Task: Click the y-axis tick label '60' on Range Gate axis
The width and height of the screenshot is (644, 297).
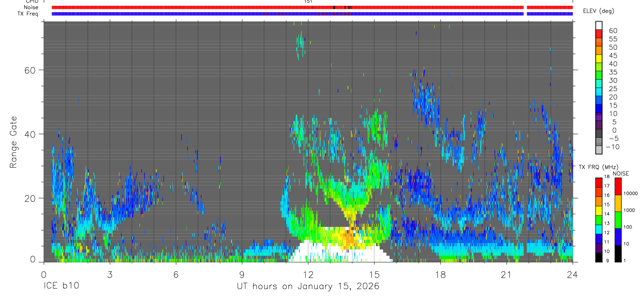Action: [x=30, y=70]
